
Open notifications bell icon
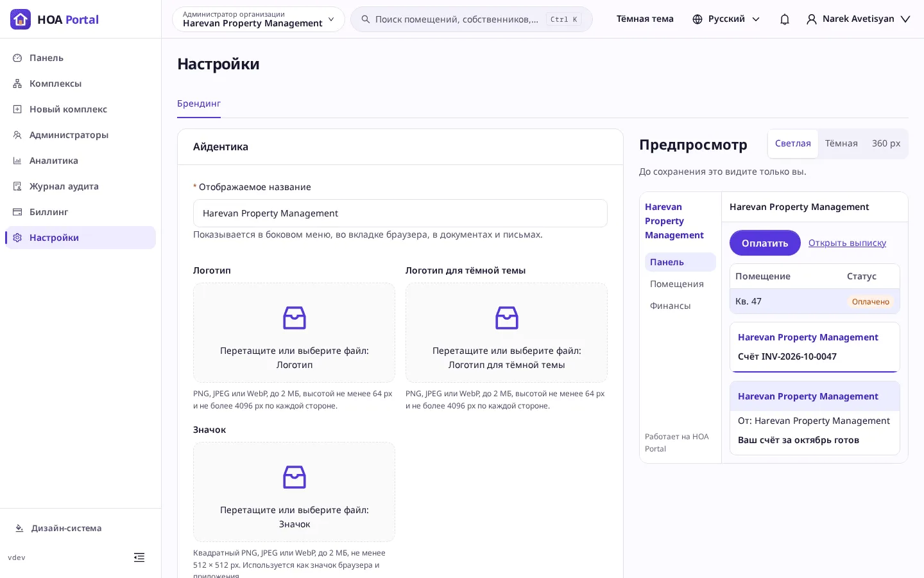(x=784, y=19)
